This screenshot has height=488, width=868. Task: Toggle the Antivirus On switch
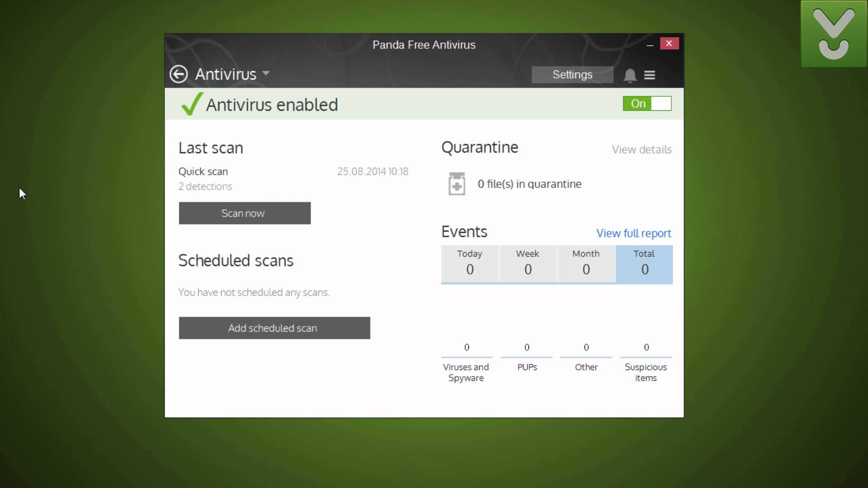pos(647,103)
